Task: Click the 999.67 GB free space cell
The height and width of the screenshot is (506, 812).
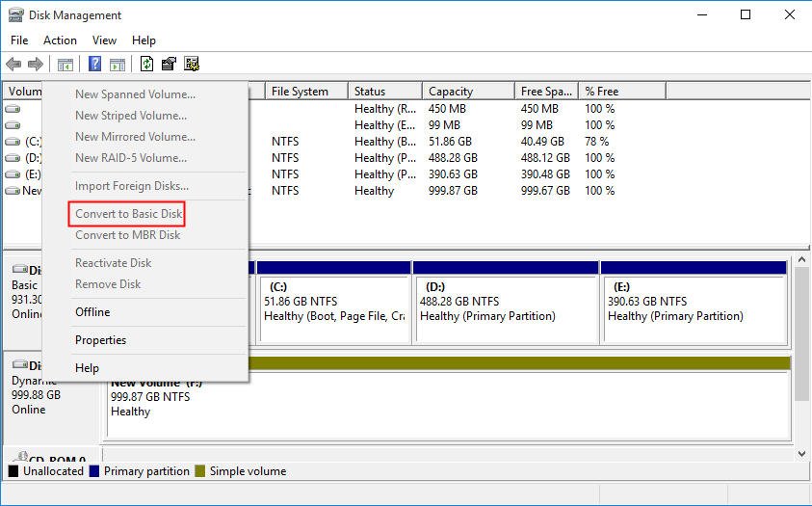Action: (545, 191)
